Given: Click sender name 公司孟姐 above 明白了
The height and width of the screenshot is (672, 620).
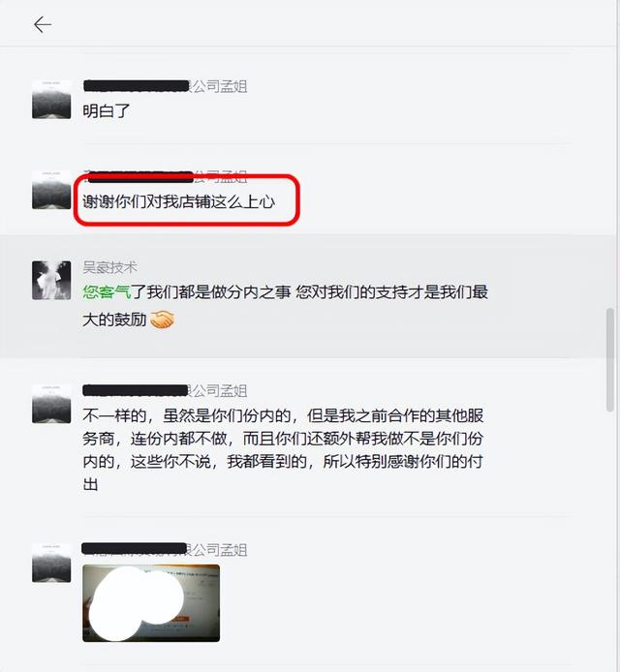Looking at the screenshot, I should 219,86.
